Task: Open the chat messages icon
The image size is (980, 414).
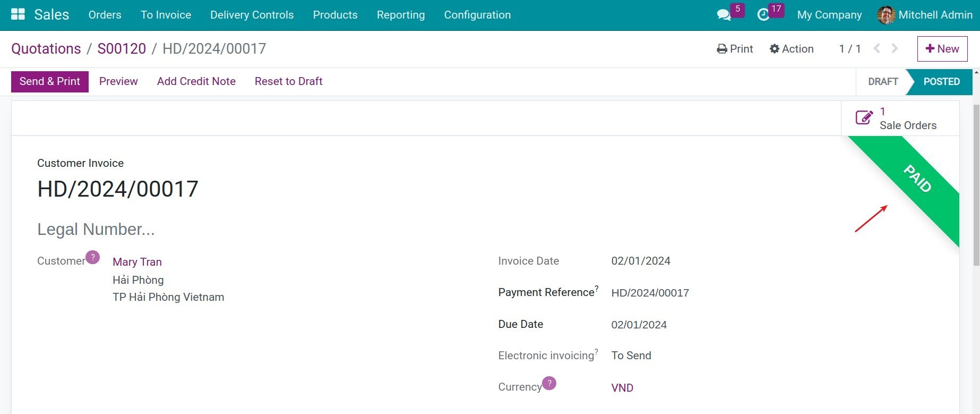Action: [x=724, y=15]
